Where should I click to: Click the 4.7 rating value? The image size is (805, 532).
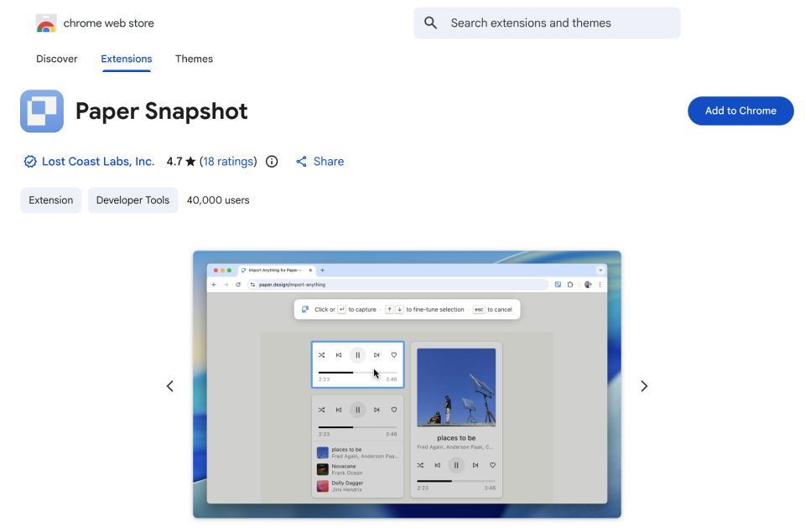click(174, 162)
